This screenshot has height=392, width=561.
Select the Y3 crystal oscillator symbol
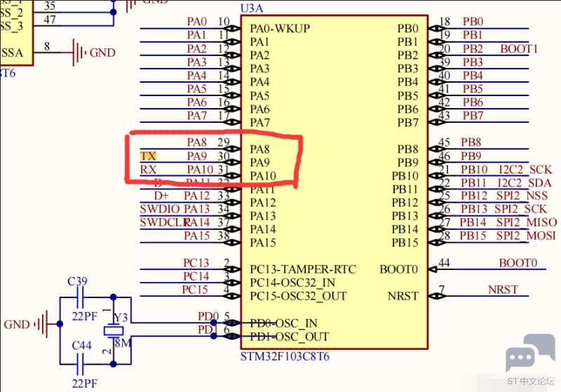pos(114,331)
